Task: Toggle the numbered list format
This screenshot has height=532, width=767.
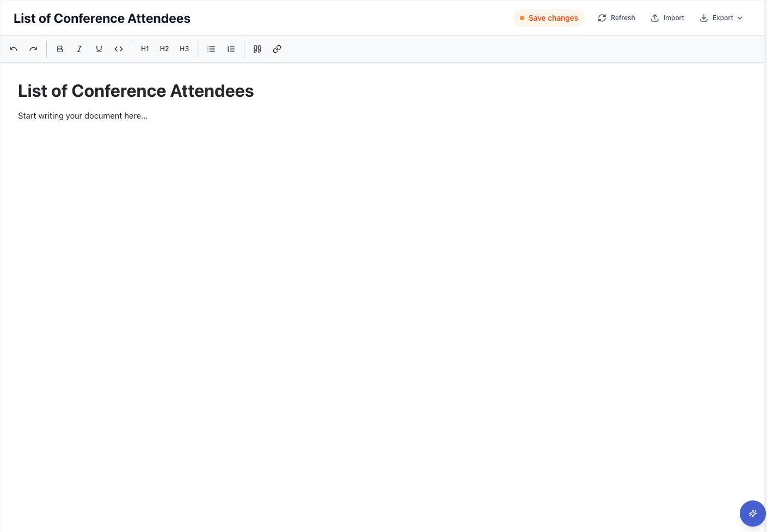Action: [x=231, y=48]
